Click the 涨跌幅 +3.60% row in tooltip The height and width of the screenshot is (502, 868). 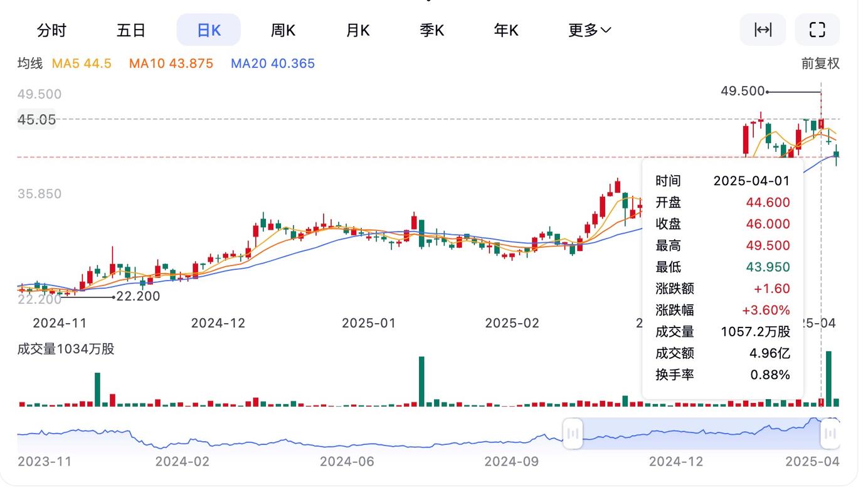click(x=722, y=310)
